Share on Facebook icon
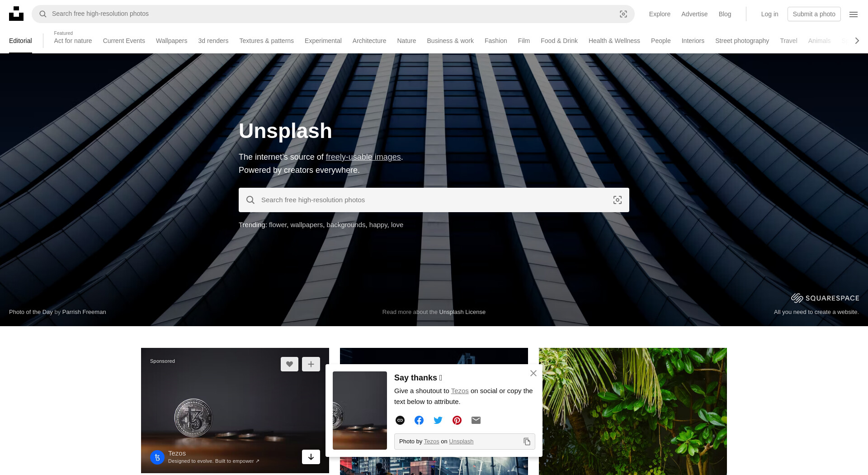Screen dimensions: 868x475 (x=419, y=420)
